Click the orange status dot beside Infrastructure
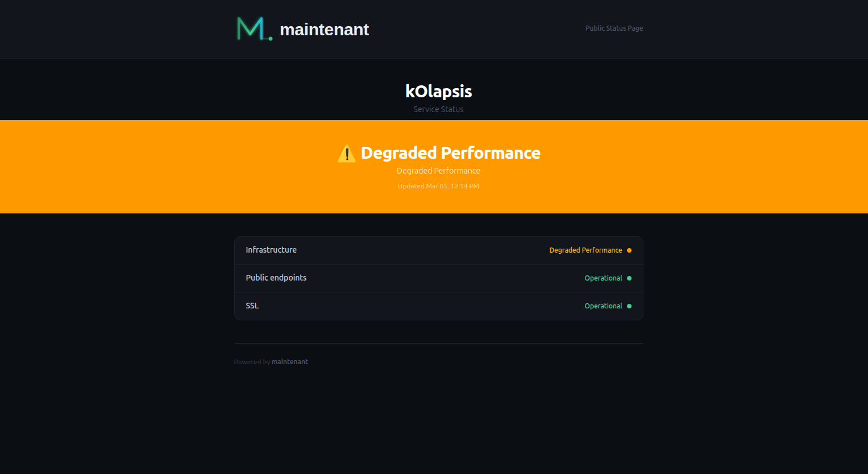Image resolution: width=868 pixels, height=474 pixels. [x=629, y=250]
